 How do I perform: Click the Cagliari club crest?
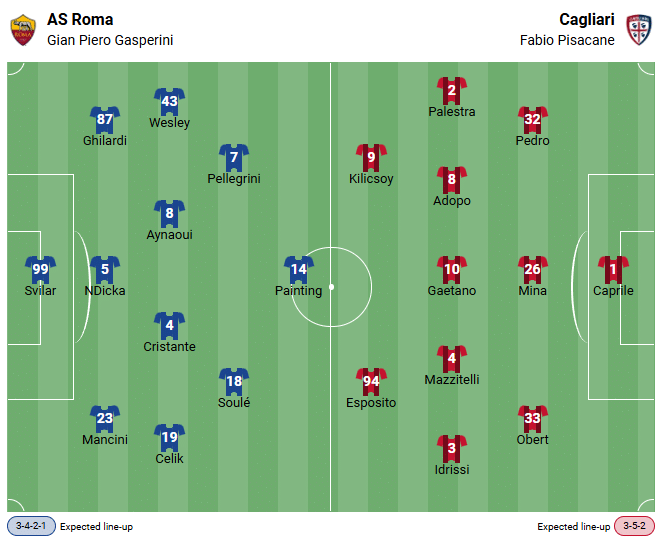coord(637,29)
